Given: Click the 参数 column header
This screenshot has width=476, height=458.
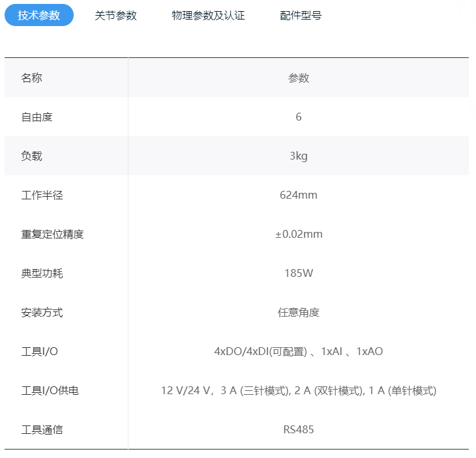Looking at the screenshot, I should pyautogui.click(x=299, y=78).
